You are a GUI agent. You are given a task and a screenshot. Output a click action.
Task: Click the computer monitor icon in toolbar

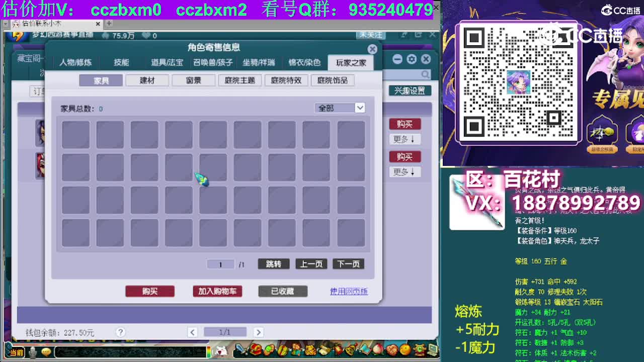(x=432, y=349)
